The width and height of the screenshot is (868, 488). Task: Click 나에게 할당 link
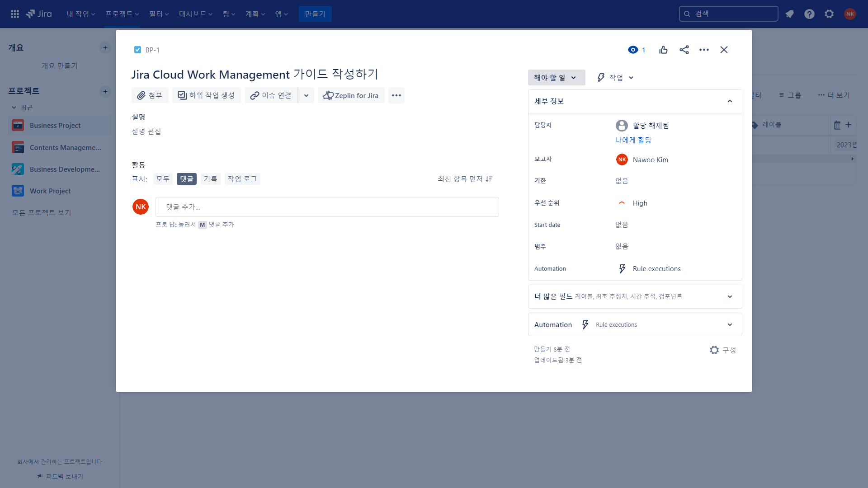pyautogui.click(x=633, y=140)
